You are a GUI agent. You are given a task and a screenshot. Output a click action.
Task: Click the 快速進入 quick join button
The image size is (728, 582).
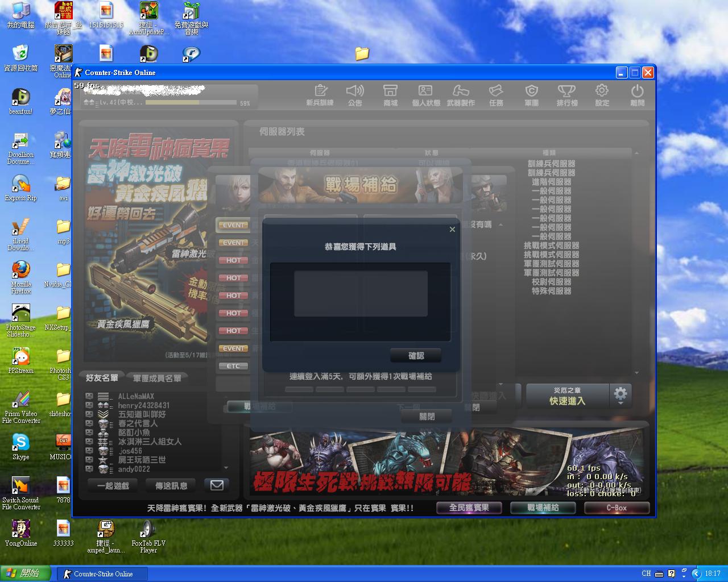[567, 396]
